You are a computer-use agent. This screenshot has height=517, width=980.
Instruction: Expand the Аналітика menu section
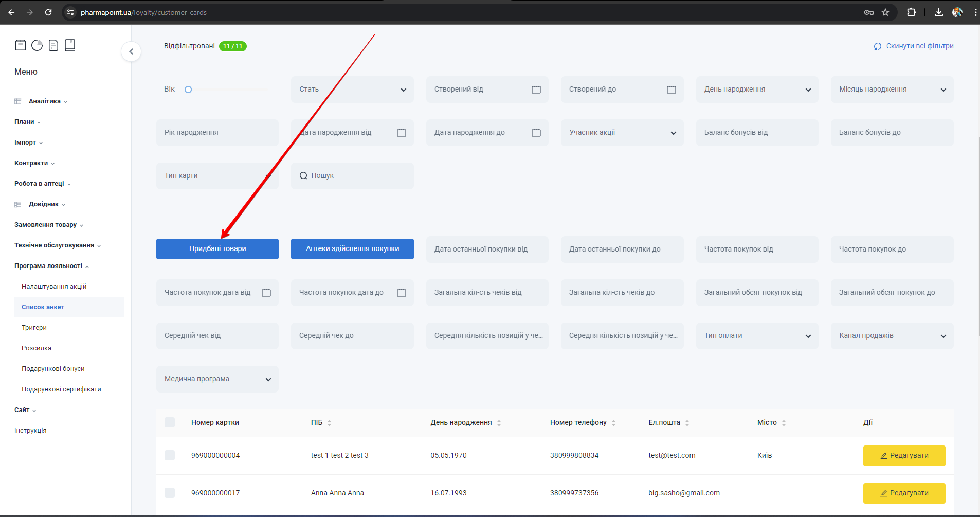(x=45, y=101)
